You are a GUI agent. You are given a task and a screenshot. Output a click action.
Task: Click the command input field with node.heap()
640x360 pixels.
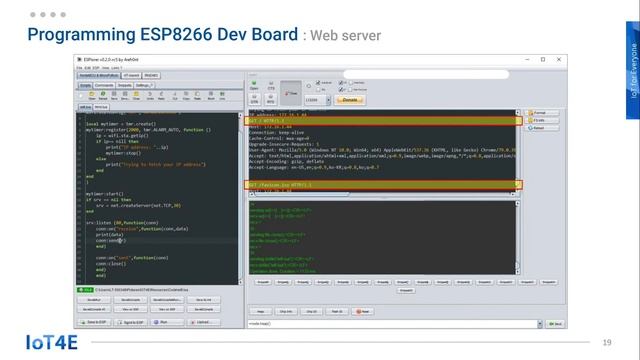392,324
